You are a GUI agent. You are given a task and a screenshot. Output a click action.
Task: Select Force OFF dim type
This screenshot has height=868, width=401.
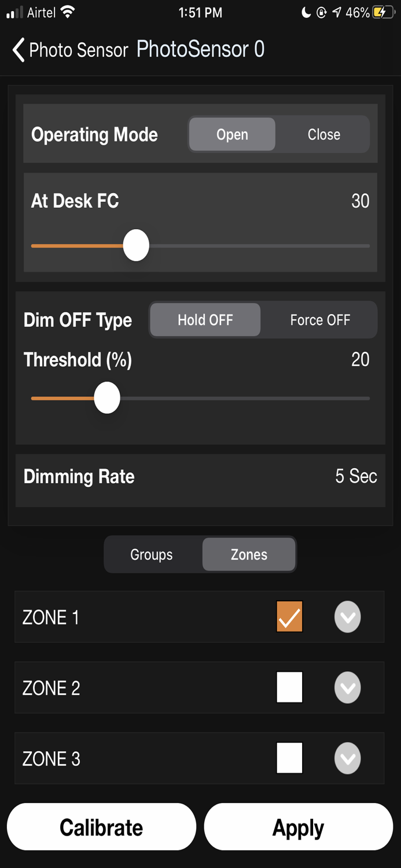pos(319,319)
